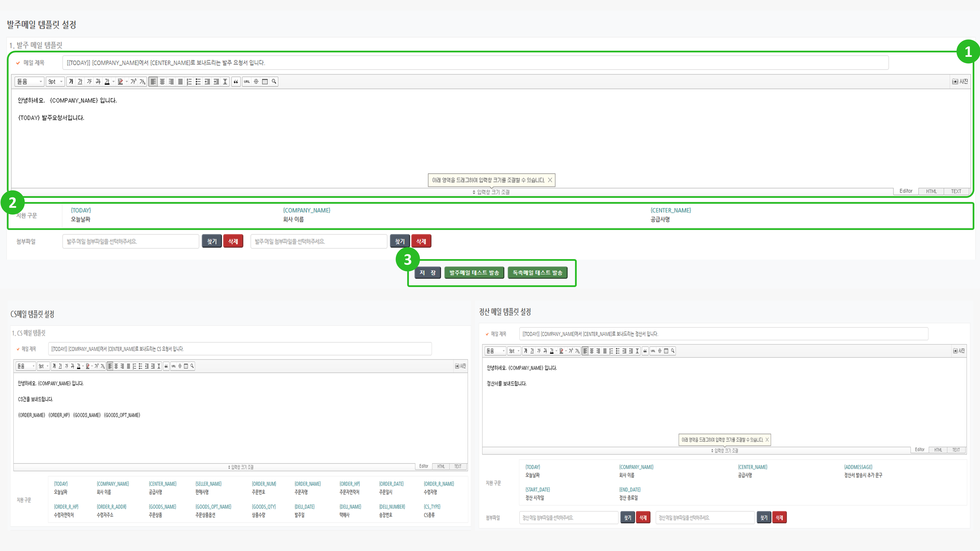Center-align text in the order-mail editor
Image resolution: width=980 pixels, height=551 pixels.
162,81
